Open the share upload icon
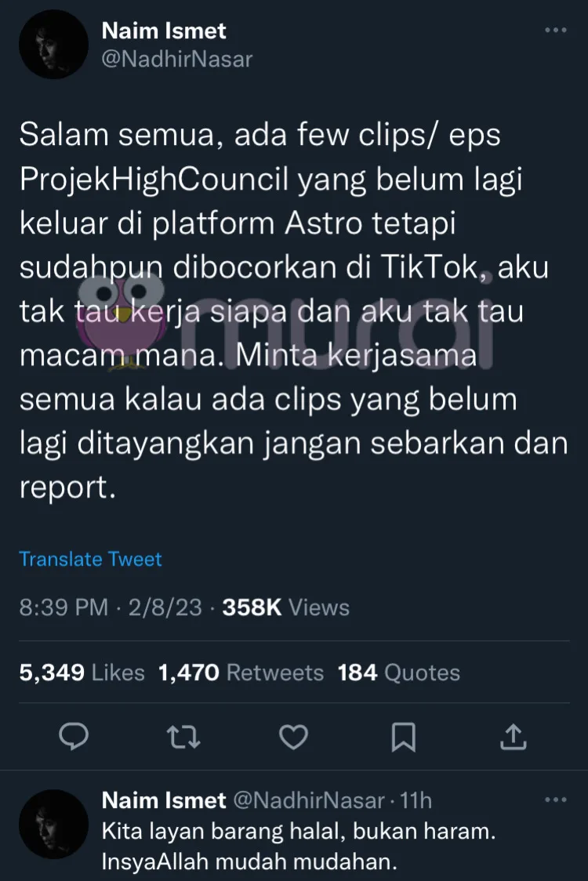This screenshot has height=881, width=588. [x=514, y=737]
